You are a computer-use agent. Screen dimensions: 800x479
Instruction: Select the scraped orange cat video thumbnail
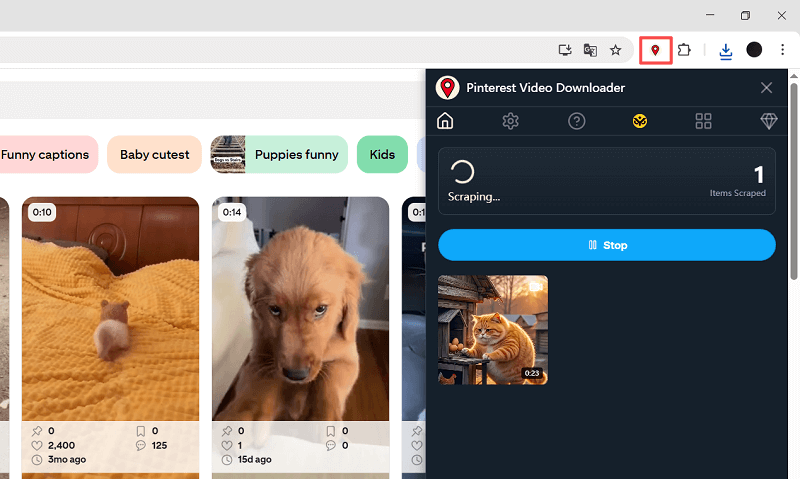tap(493, 330)
